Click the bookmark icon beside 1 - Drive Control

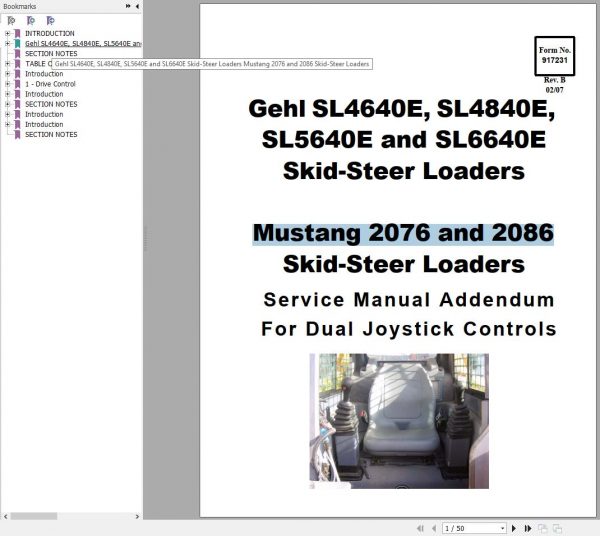[x=17, y=84]
